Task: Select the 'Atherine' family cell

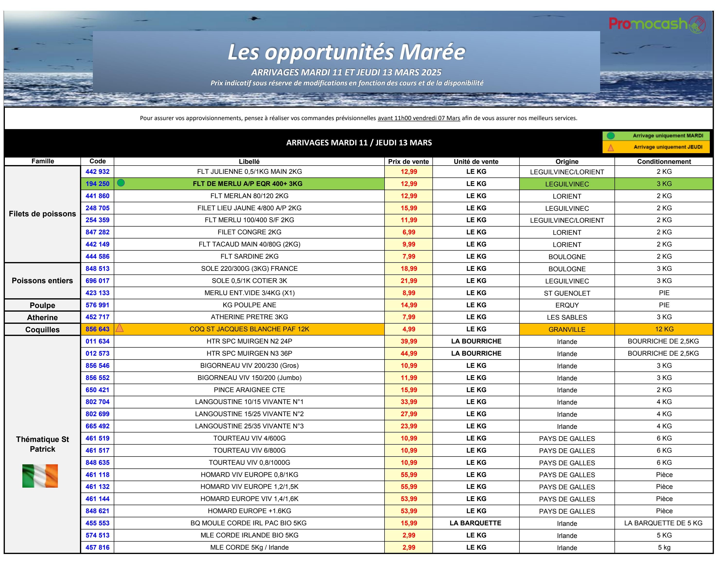Action: pyautogui.click(x=43, y=317)
